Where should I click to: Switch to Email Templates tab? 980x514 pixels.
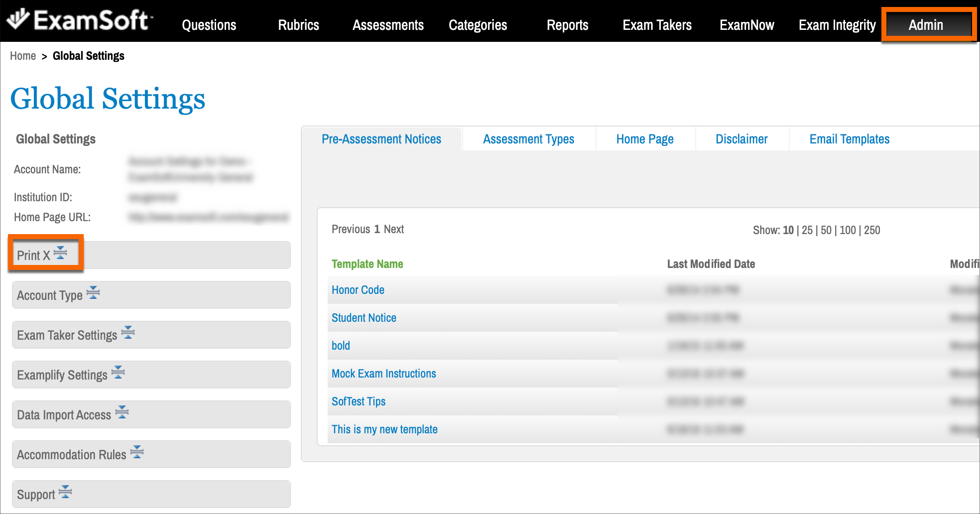[x=850, y=139]
